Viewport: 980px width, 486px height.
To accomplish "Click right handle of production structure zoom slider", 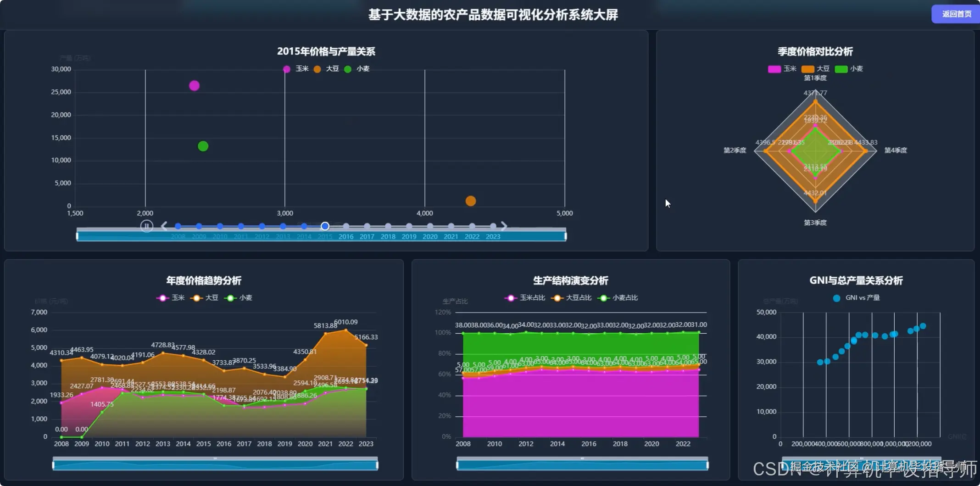I will 707,465.
